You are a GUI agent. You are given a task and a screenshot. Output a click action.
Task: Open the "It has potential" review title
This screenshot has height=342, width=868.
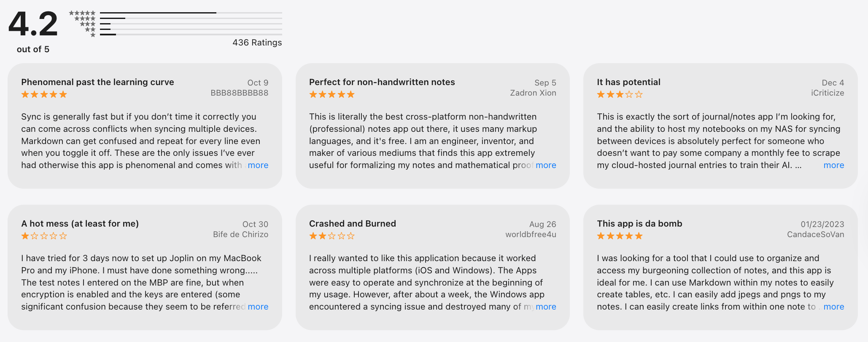click(628, 82)
